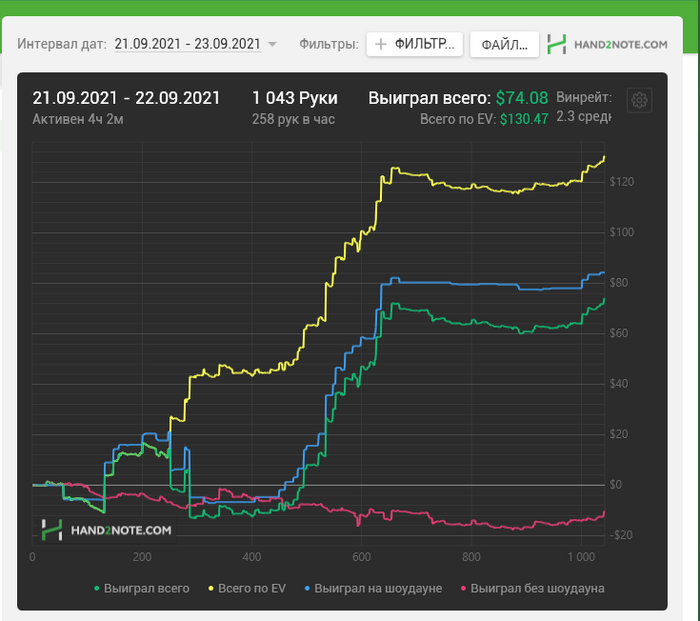
Task: Click the Hand2Note logo in header
Action: click(x=557, y=44)
